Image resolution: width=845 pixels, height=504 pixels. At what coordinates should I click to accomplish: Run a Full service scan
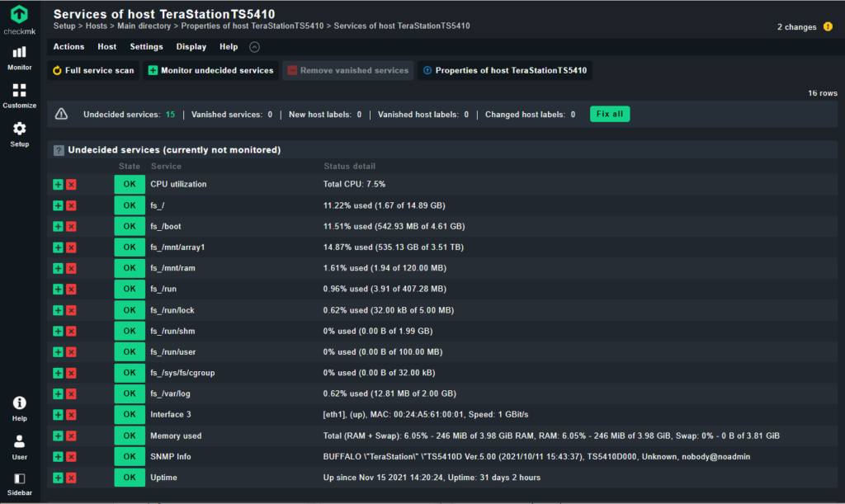click(x=93, y=71)
